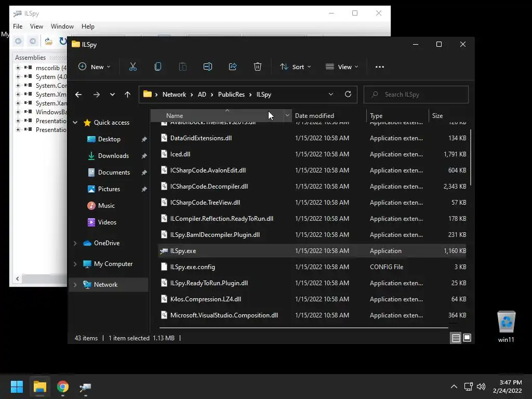Click the Google Chrome taskbar icon
The width and height of the screenshot is (532, 399).
click(63, 387)
